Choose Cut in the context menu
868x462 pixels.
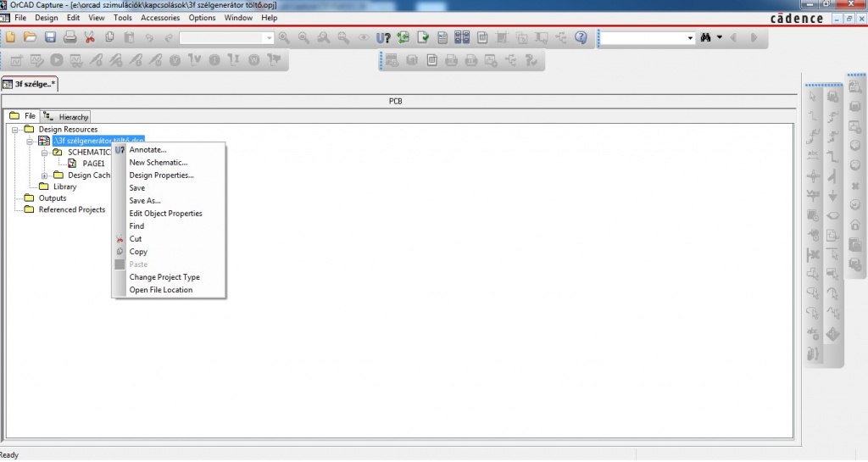tap(169, 239)
